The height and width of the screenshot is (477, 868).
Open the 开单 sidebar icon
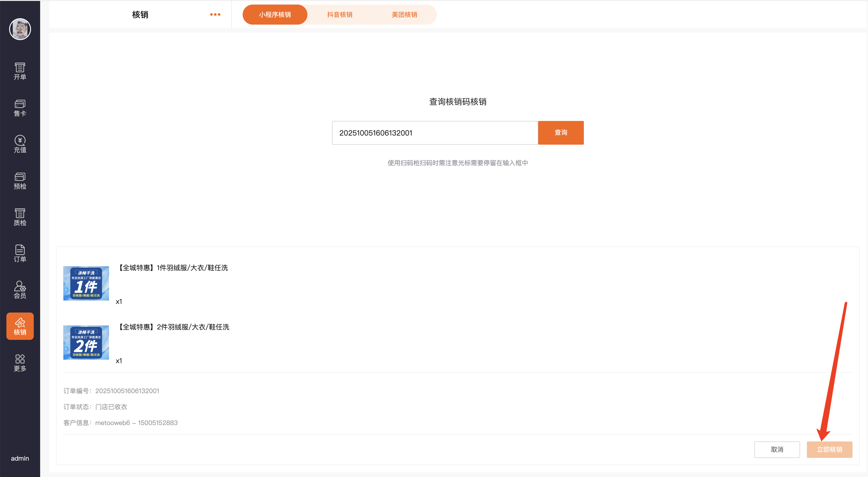click(x=20, y=71)
